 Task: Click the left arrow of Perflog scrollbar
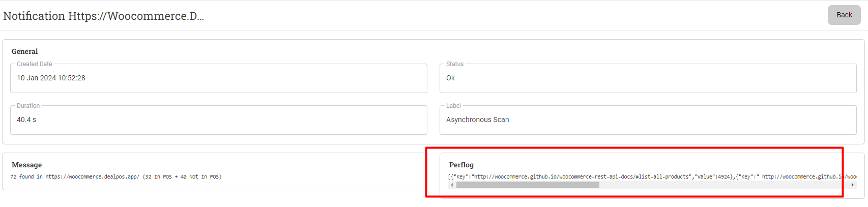(x=452, y=185)
